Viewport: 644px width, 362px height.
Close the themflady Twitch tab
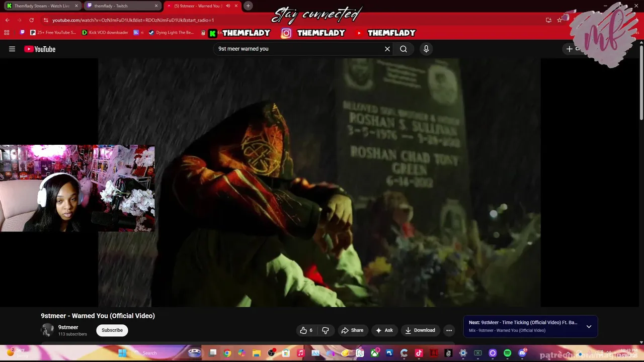pyautogui.click(x=156, y=6)
